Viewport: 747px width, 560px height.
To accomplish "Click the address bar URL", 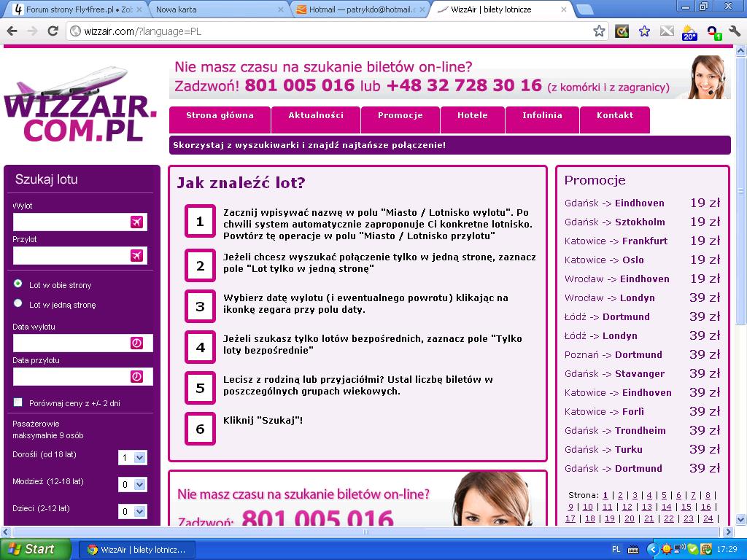I will (x=142, y=31).
